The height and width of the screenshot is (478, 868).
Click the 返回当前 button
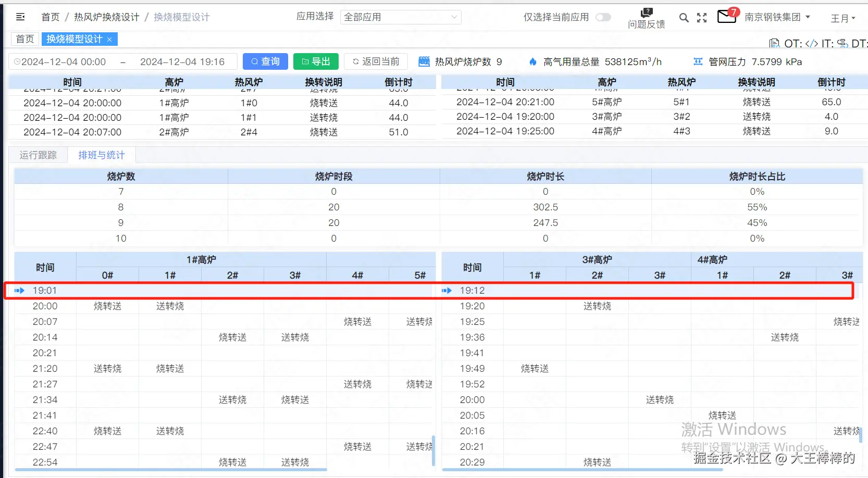pos(376,61)
